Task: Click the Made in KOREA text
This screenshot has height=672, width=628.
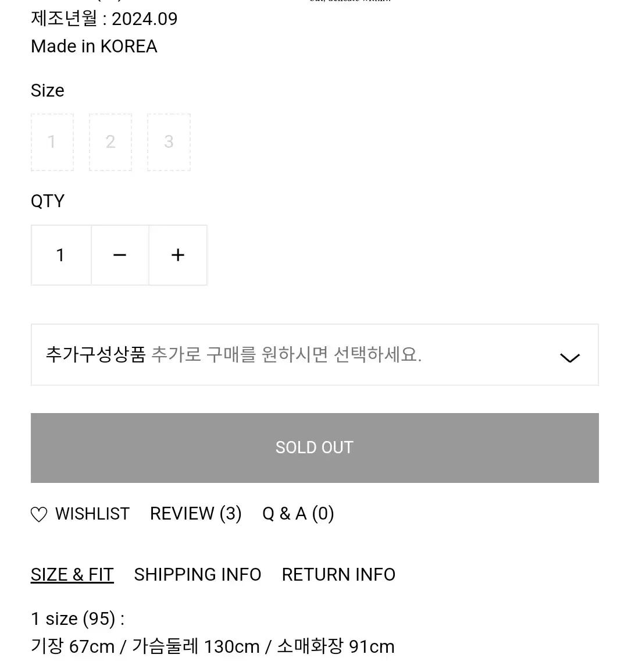Action: click(94, 46)
